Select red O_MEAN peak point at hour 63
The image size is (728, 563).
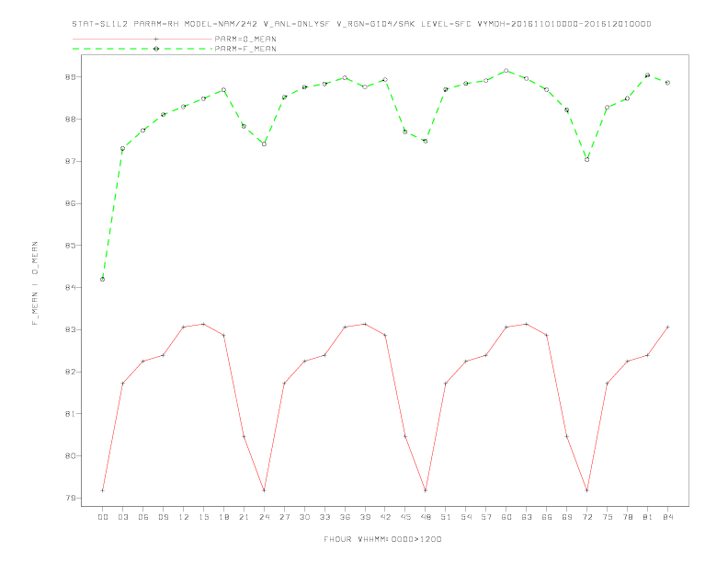[x=526, y=324]
